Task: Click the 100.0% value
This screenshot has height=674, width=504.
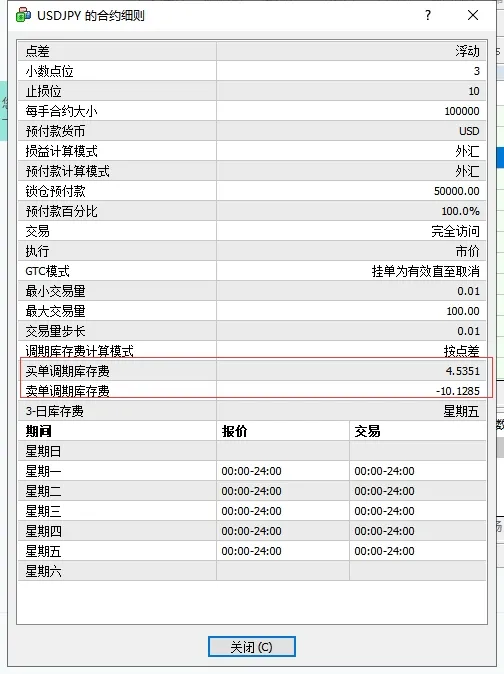Action: (461, 211)
